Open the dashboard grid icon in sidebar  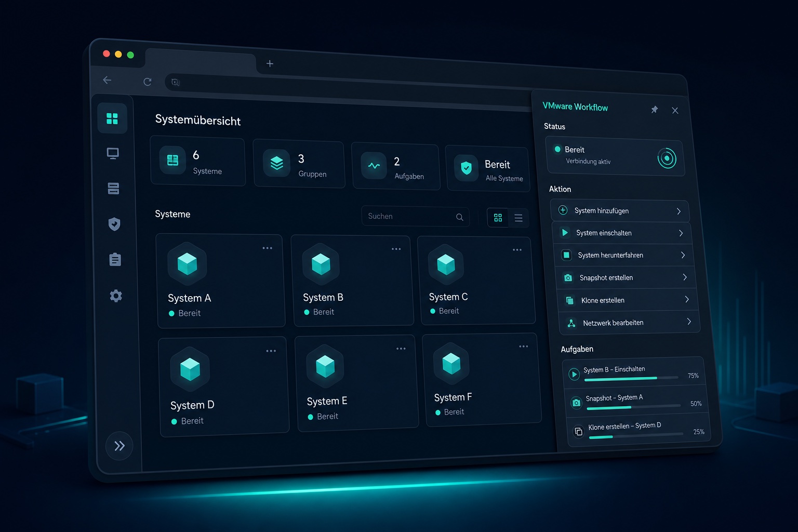click(x=112, y=118)
